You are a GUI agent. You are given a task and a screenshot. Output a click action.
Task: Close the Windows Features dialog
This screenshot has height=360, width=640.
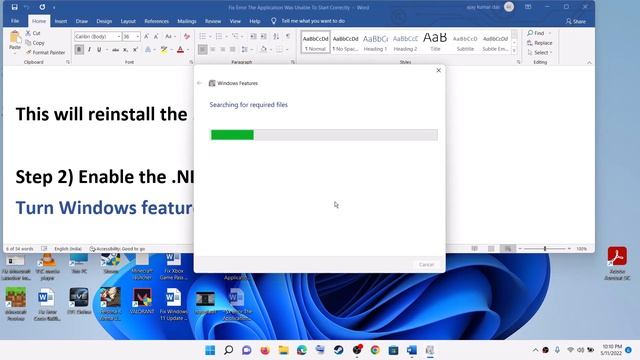coord(438,70)
